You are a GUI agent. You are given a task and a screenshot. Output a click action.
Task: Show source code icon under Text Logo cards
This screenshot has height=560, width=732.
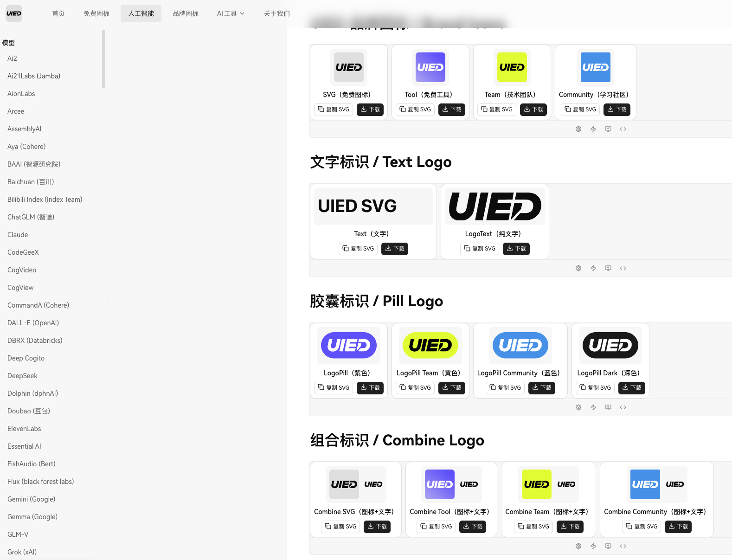pos(623,268)
